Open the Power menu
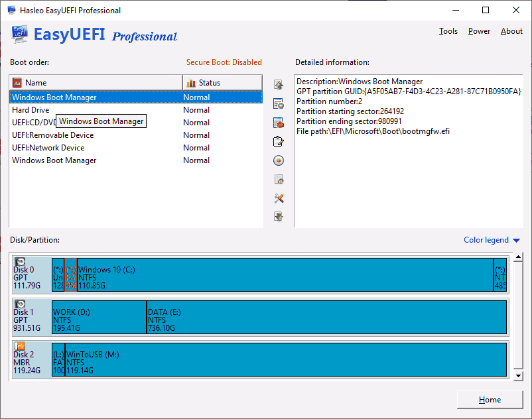Viewport: 532px width, 419px height. [479, 30]
